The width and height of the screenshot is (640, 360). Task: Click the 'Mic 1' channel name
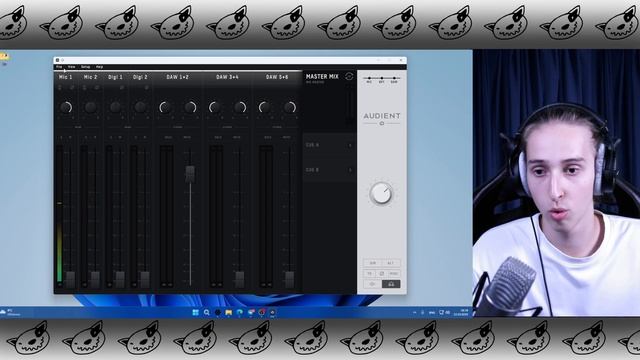tap(66, 77)
